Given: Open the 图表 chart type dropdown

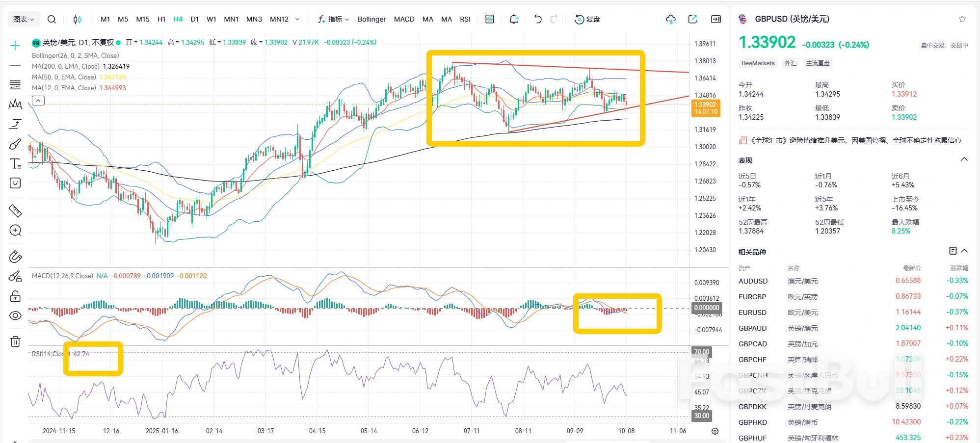Looking at the screenshot, I should (23, 19).
